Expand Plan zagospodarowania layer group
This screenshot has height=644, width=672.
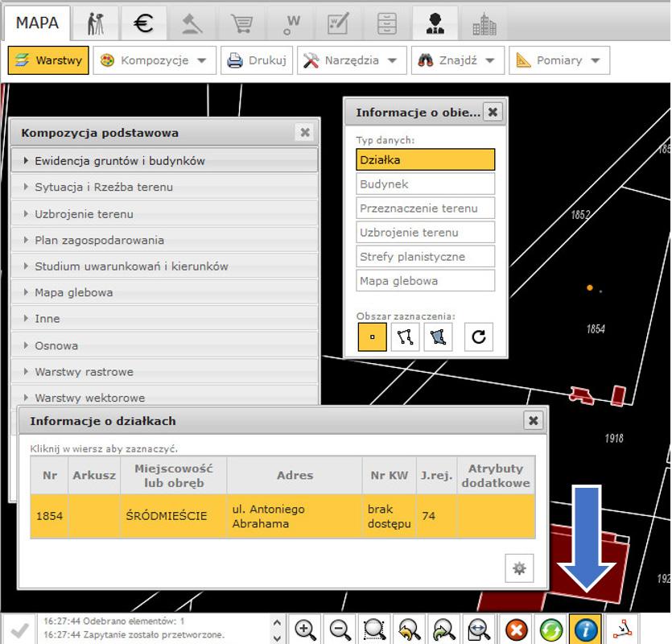pyautogui.click(x=164, y=240)
